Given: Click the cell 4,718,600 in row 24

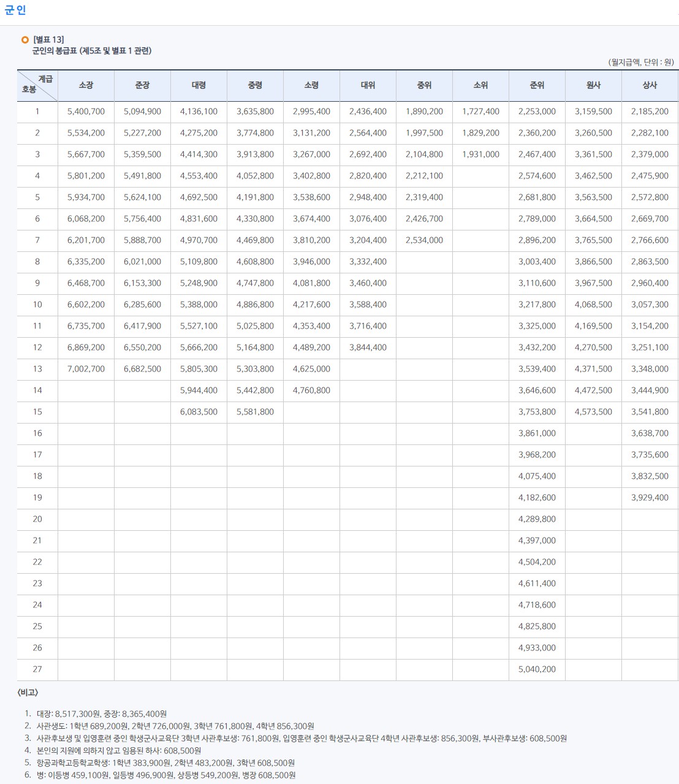Looking at the screenshot, I should 537,605.
